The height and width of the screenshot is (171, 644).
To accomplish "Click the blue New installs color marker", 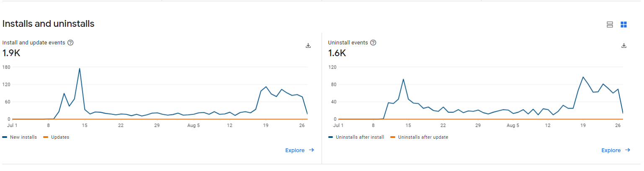I will coord(5,137).
